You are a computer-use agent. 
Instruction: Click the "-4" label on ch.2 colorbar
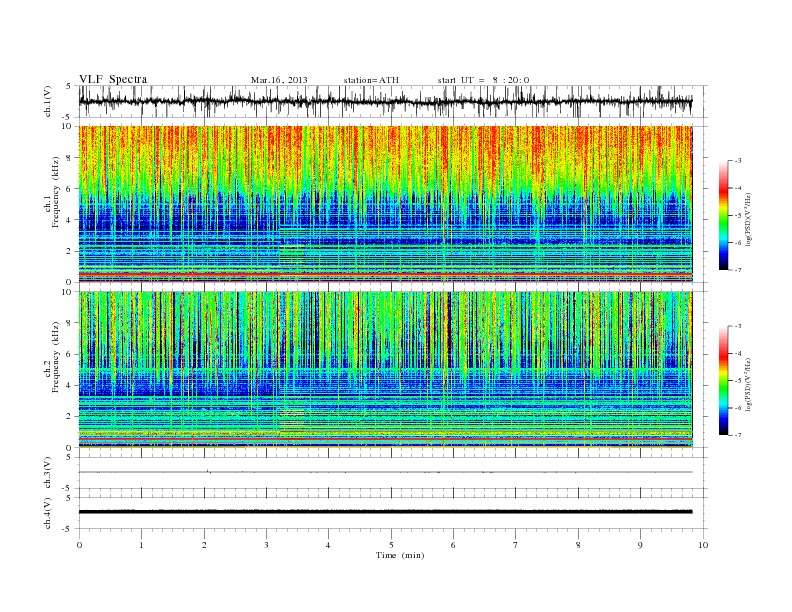738,353
